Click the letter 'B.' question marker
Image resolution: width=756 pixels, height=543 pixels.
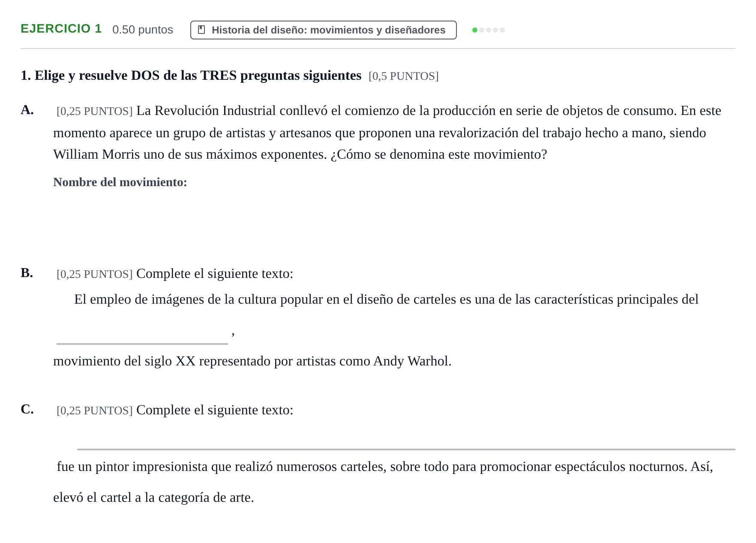27,273
